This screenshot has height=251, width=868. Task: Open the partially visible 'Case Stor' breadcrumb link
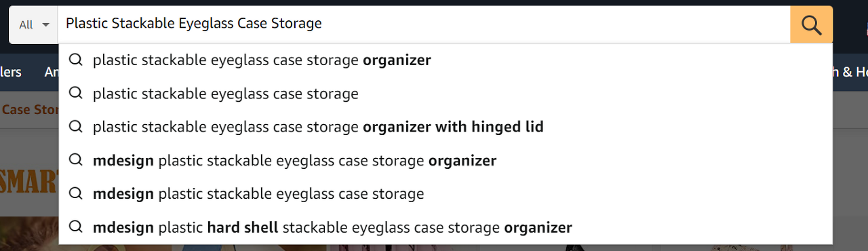point(29,109)
